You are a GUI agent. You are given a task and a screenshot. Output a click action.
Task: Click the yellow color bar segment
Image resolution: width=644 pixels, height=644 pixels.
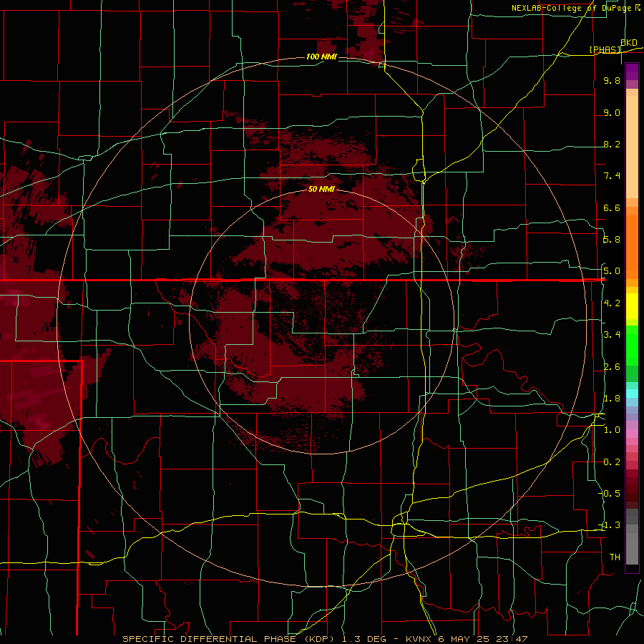tap(632, 306)
